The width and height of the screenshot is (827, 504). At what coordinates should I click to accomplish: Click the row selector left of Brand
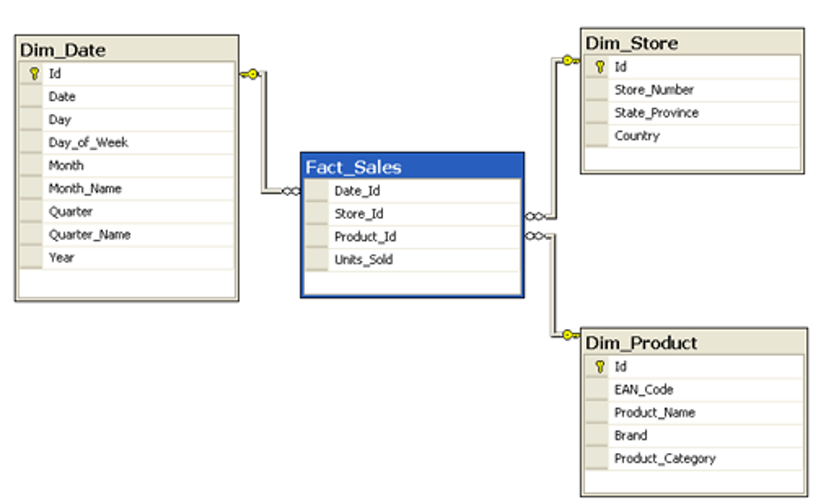pos(596,435)
